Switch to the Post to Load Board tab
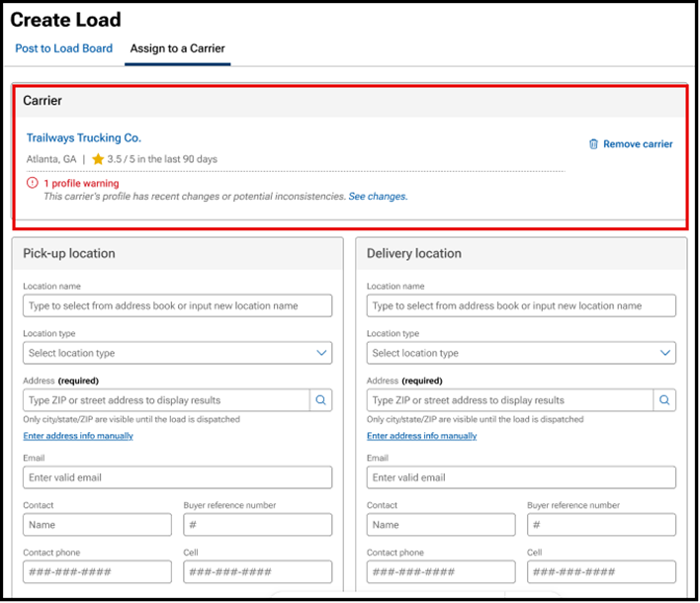Viewport: 700px width, 603px height. pyautogui.click(x=63, y=48)
